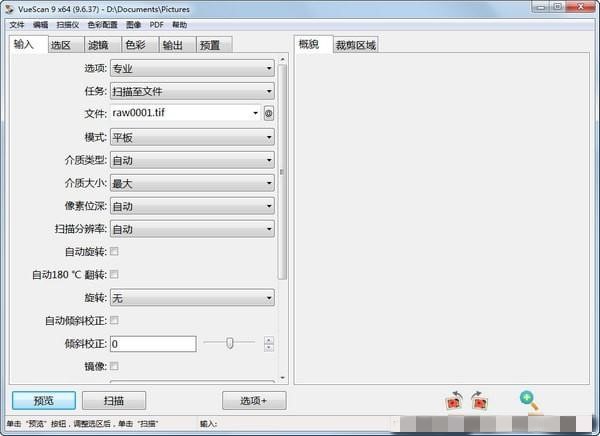Click the window minimize button
The image size is (600, 436).
pyautogui.click(x=541, y=7)
